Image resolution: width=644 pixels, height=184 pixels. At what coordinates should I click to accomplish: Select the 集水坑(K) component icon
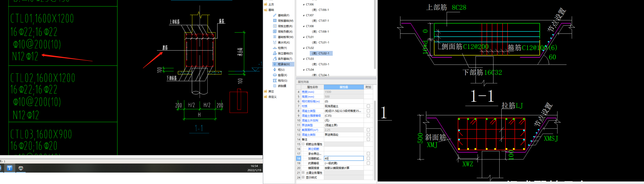tap(275, 42)
